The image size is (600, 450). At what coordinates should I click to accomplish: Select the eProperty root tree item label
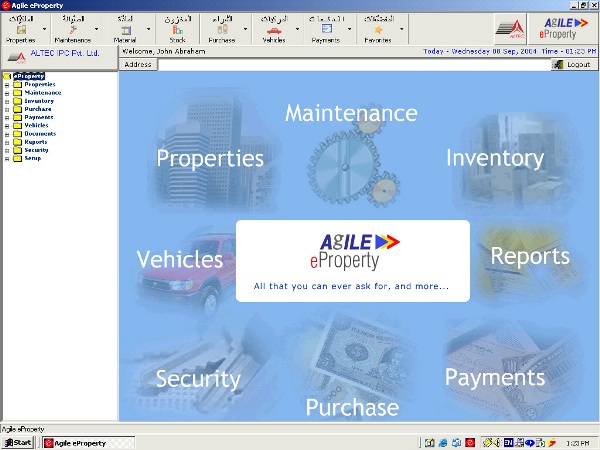point(29,76)
